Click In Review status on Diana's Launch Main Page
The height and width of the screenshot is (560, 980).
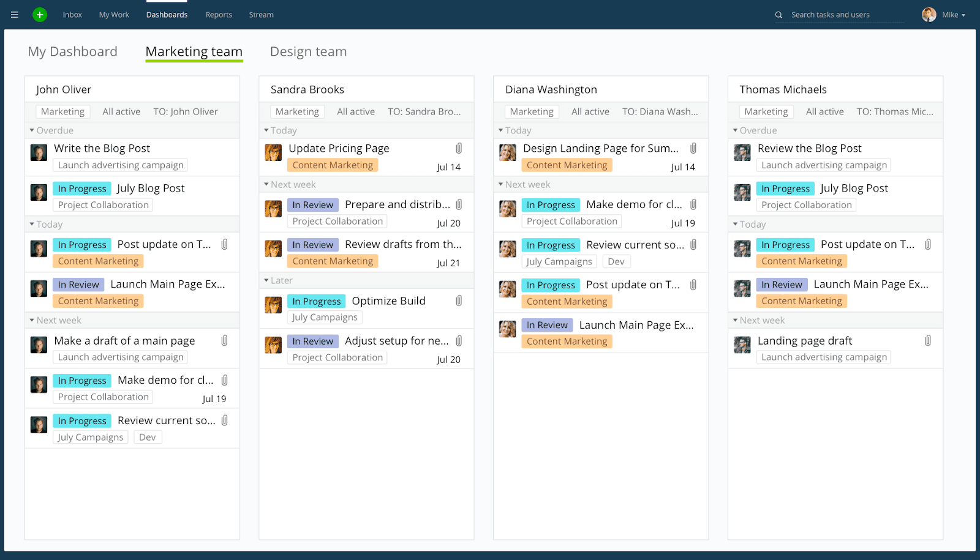[547, 325]
